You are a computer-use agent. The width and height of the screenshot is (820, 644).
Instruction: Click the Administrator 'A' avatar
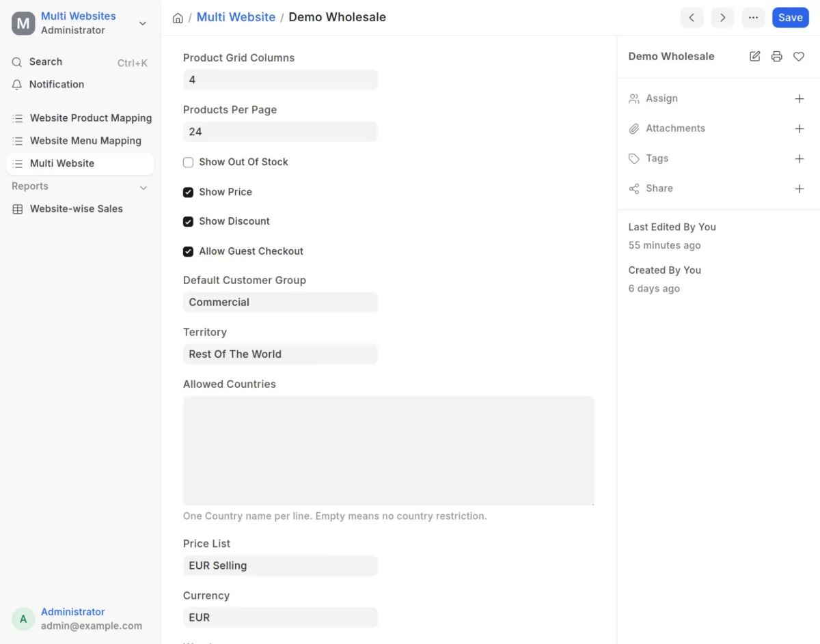point(23,619)
